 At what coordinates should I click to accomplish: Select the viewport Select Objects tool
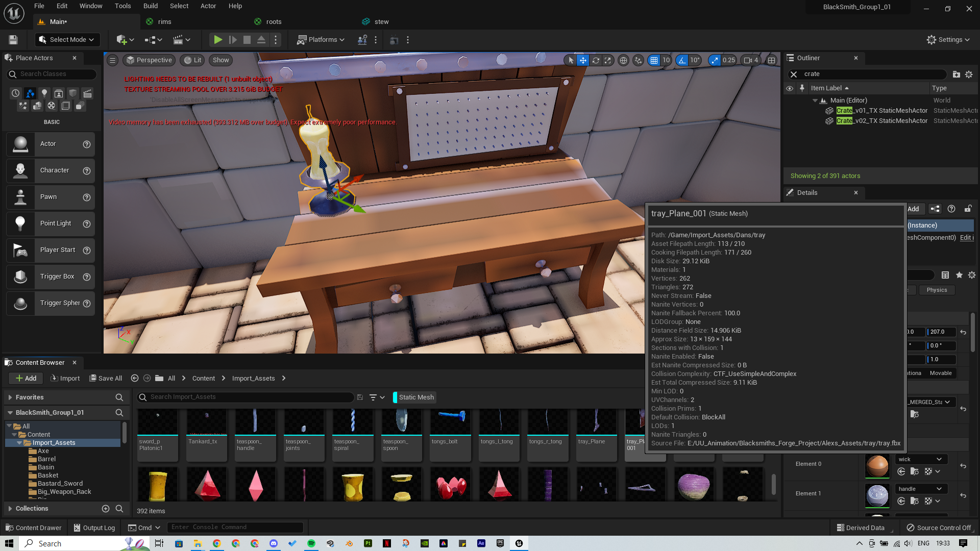(571, 60)
